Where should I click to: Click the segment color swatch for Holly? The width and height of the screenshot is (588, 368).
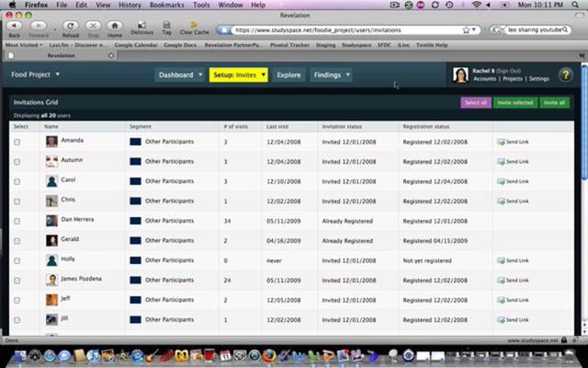[135, 260]
